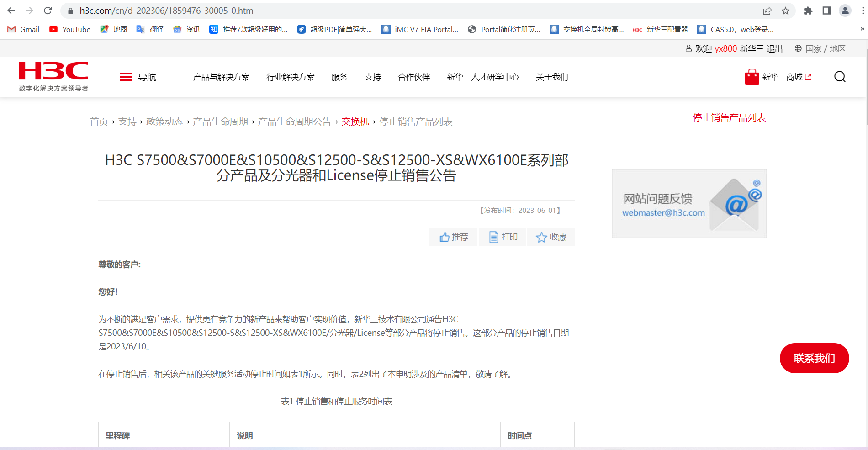Image resolution: width=868 pixels, height=450 pixels.
Task: Open the 服务 menu
Action: pos(339,77)
